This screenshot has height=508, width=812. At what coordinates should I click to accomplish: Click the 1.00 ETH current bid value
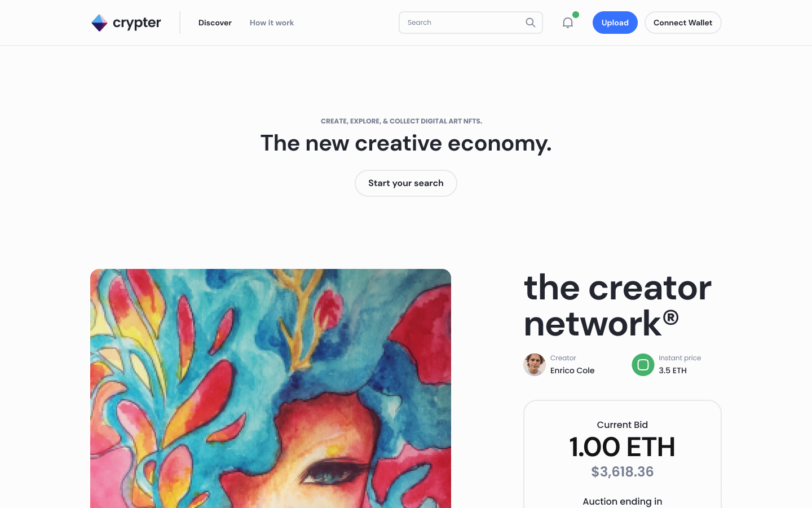pos(623,447)
